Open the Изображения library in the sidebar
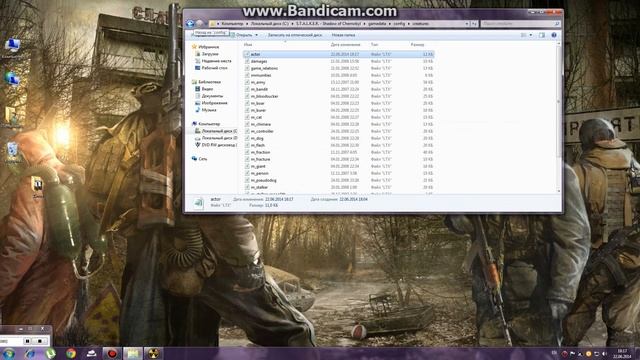The width and height of the screenshot is (640, 360). (215, 103)
